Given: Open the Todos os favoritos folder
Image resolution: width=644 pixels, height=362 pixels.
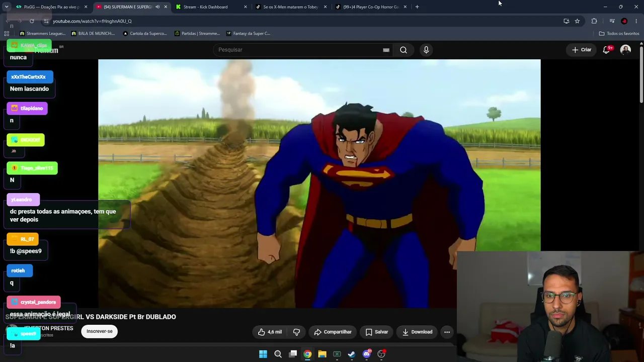Looking at the screenshot, I should click(619, 34).
